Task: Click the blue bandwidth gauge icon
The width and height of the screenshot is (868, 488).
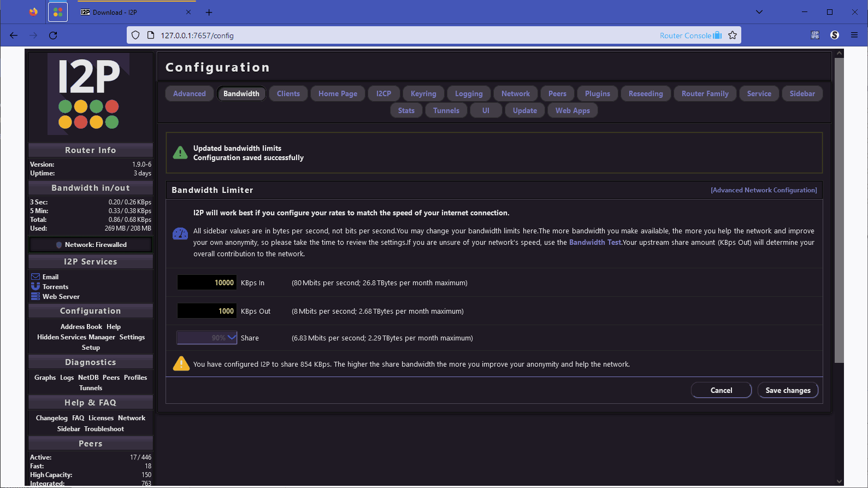Action: 180,234
